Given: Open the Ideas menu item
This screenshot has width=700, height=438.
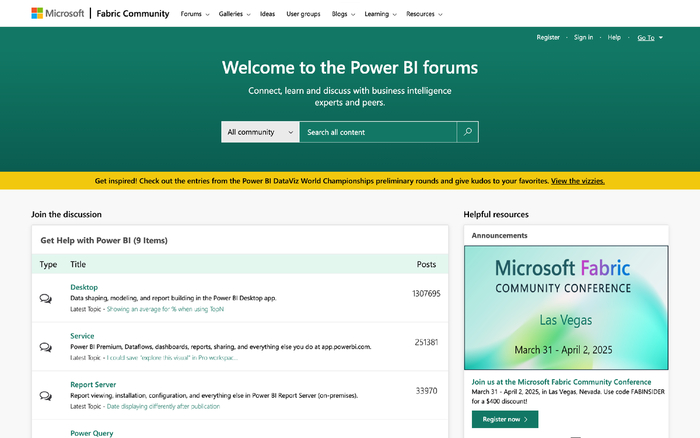Looking at the screenshot, I should pos(267,14).
